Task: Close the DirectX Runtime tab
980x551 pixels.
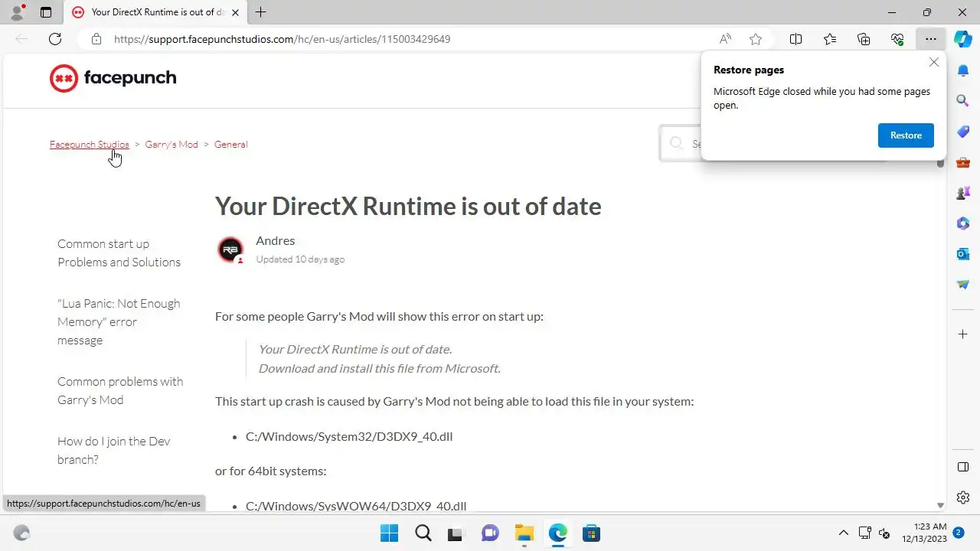Action: (235, 12)
